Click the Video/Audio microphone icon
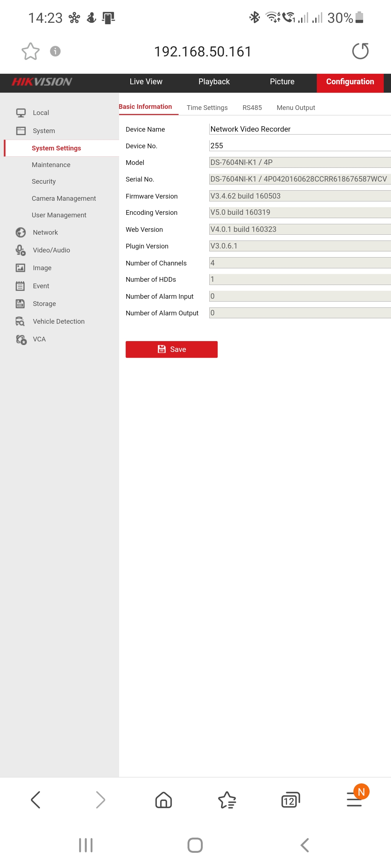This screenshot has width=391, height=868. 21,250
